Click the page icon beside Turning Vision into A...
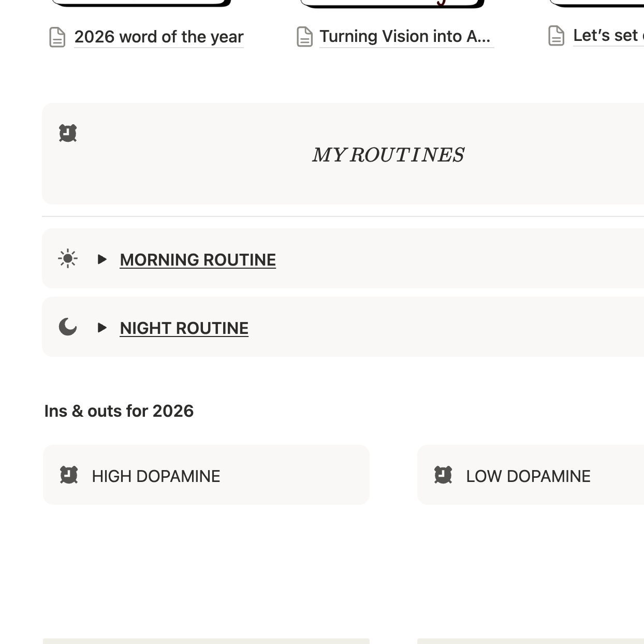This screenshot has width=644, height=644. point(304,37)
